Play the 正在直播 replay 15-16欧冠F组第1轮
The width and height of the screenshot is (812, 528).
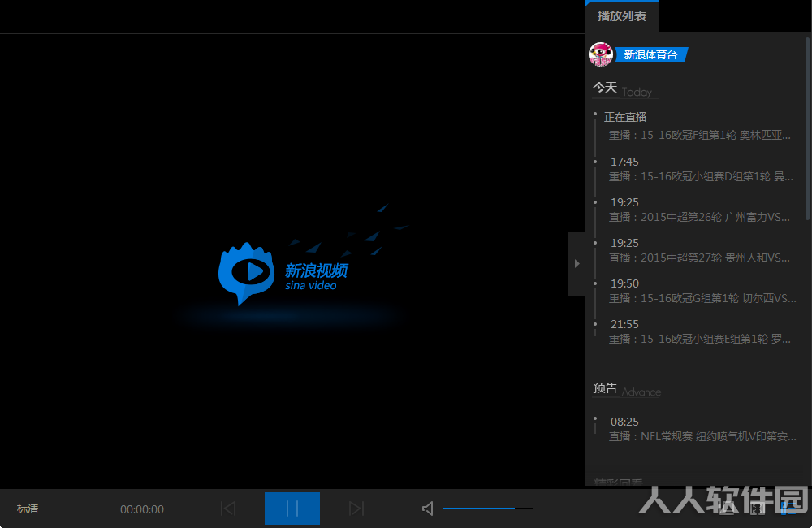pyautogui.click(x=700, y=135)
